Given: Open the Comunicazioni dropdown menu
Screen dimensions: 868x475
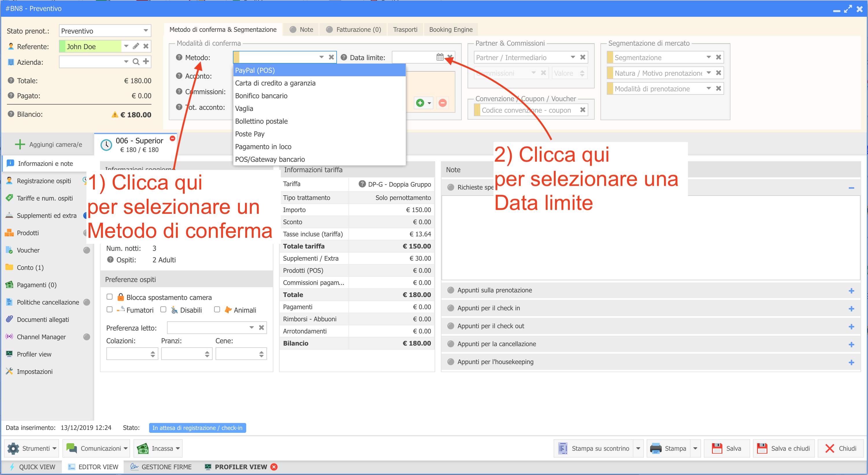Looking at the screenshot, I should 97,448.
